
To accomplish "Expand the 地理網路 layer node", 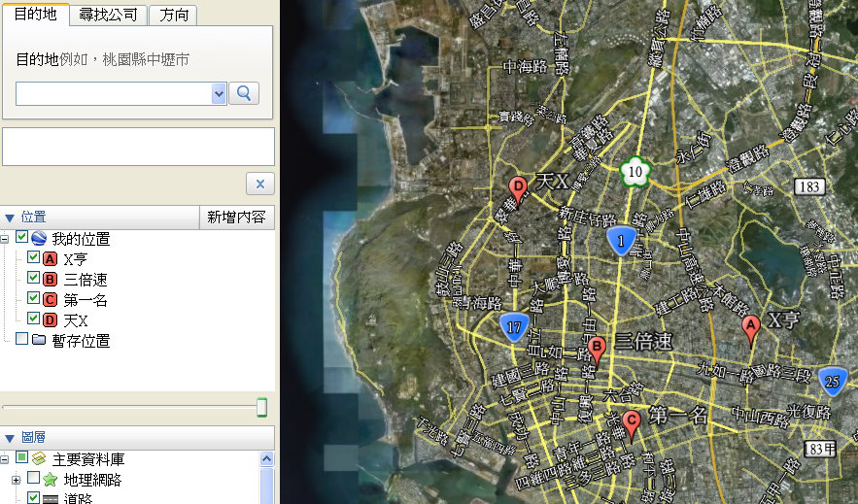I will click(17, 480).
